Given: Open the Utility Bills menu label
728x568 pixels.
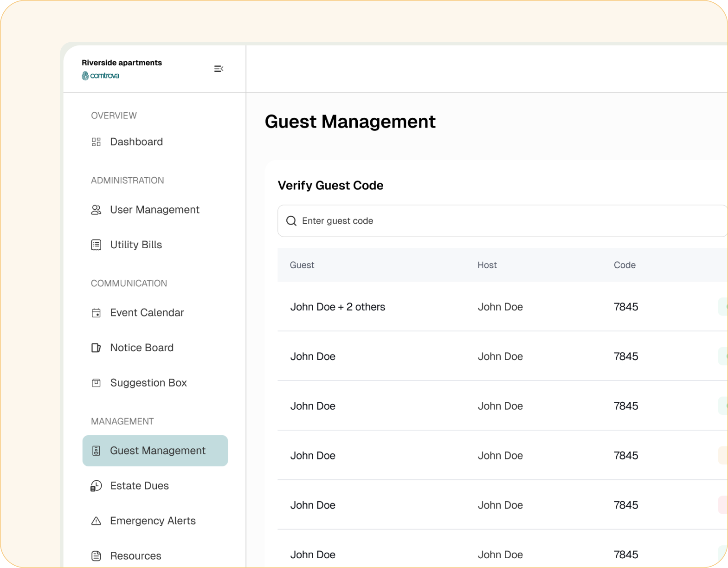Looking at the screenshot, I should point(136,245).
